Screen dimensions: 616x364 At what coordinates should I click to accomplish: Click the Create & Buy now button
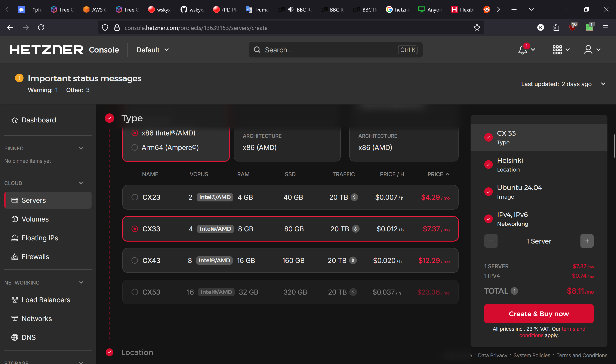pyautogui.click(x=539, y=314)
